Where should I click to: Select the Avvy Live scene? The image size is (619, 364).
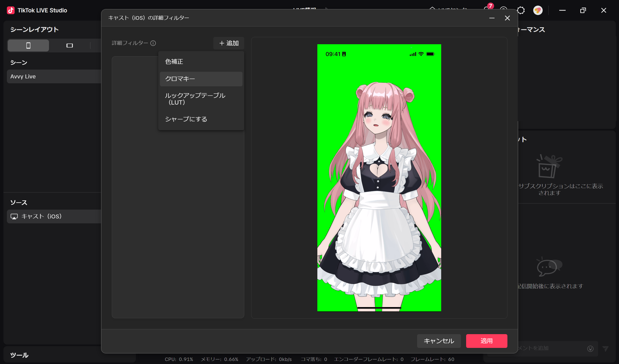(x=54, y=76)
